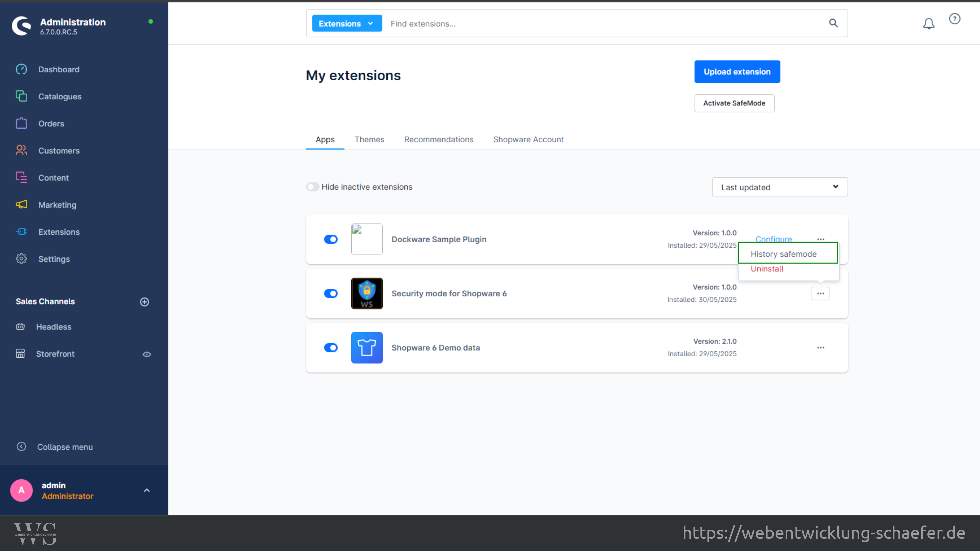This screenshot has width=980, height=551.
Task: Click the green online status dot
Action: (x=151, y=21)
